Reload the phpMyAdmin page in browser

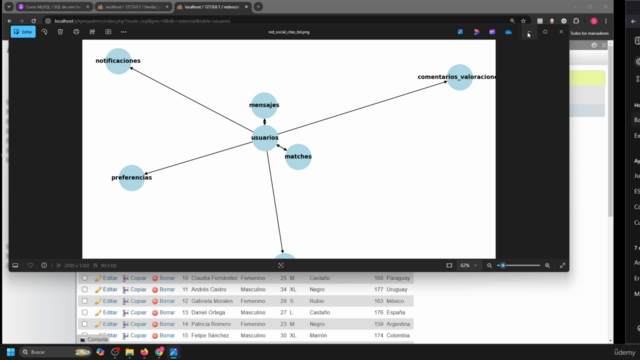click(x=33, y=21)
